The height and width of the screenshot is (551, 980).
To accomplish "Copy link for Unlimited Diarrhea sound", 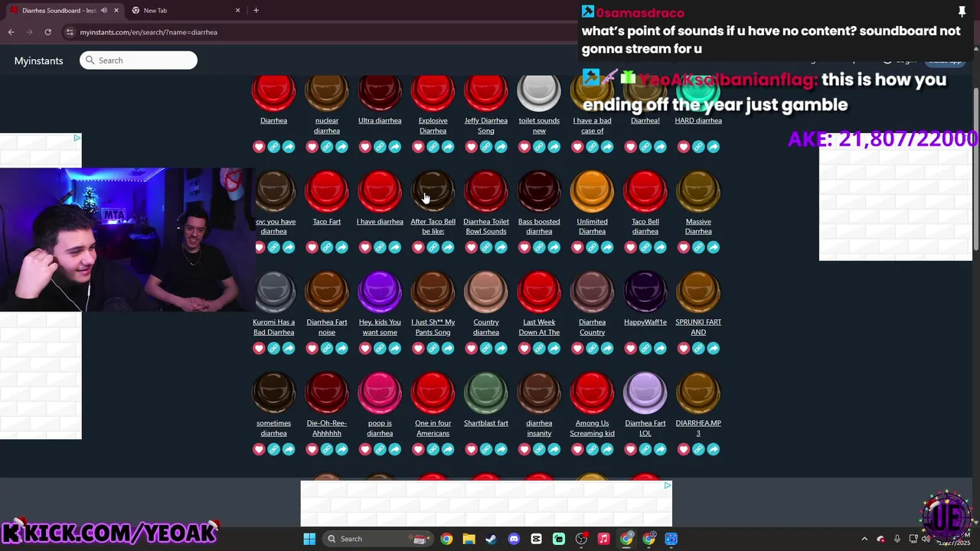I will pyautogui.click(x=592, y=247).
